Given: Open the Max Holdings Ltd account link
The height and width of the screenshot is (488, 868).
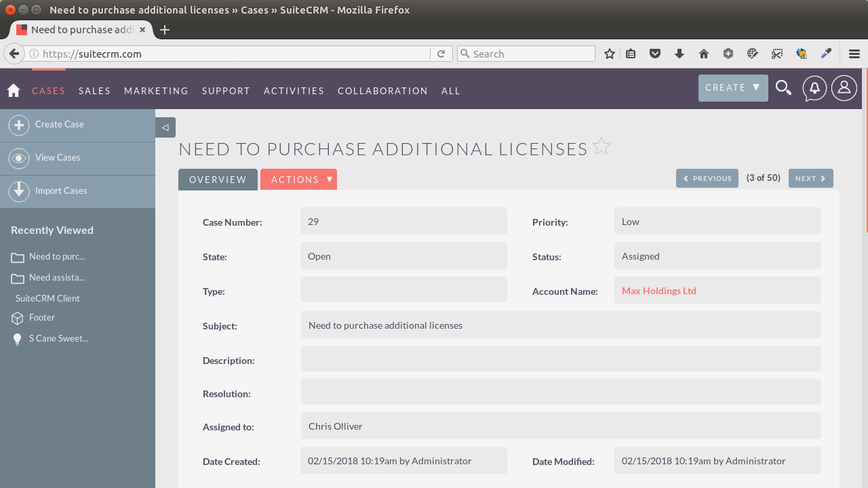Looking at the screenshot, I should pyautogui.click(x=658, y=290).
